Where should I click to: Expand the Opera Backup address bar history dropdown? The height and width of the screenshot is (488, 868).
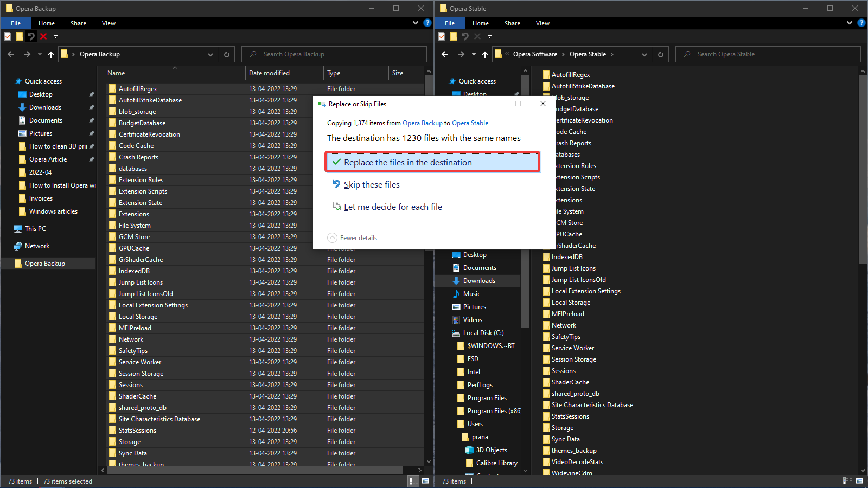[x=210, y=54]
